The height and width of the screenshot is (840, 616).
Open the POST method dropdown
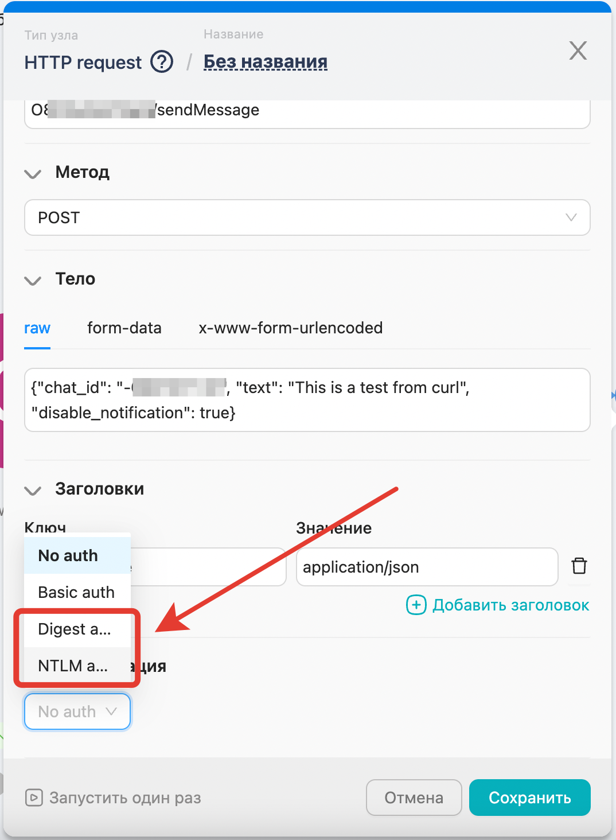click(x=307, y=217)
